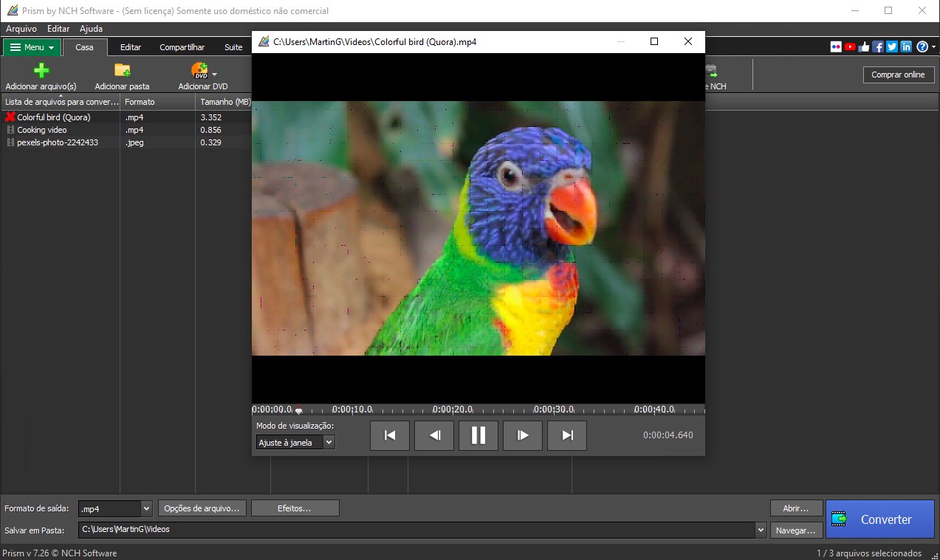The width and height of the screenshot is (940, 560).
Task: Open the blue help question mark icon
Action: pos(922,46)
